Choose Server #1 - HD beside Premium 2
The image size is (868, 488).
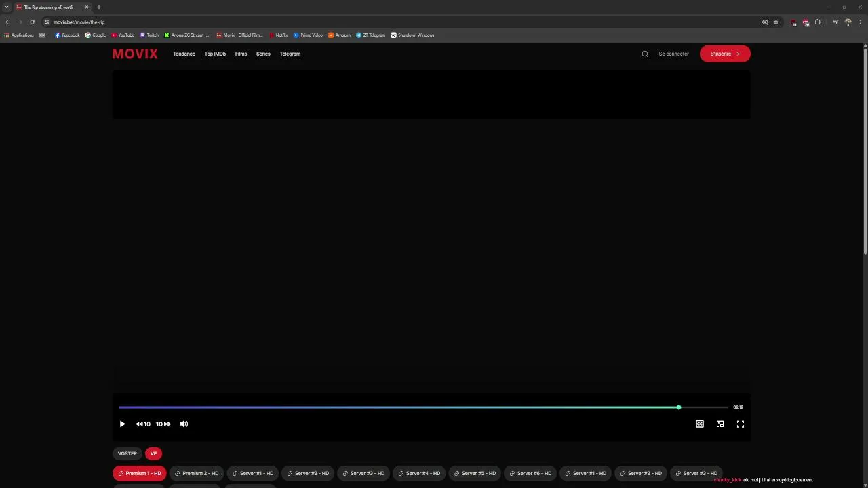tap(252, 473)
